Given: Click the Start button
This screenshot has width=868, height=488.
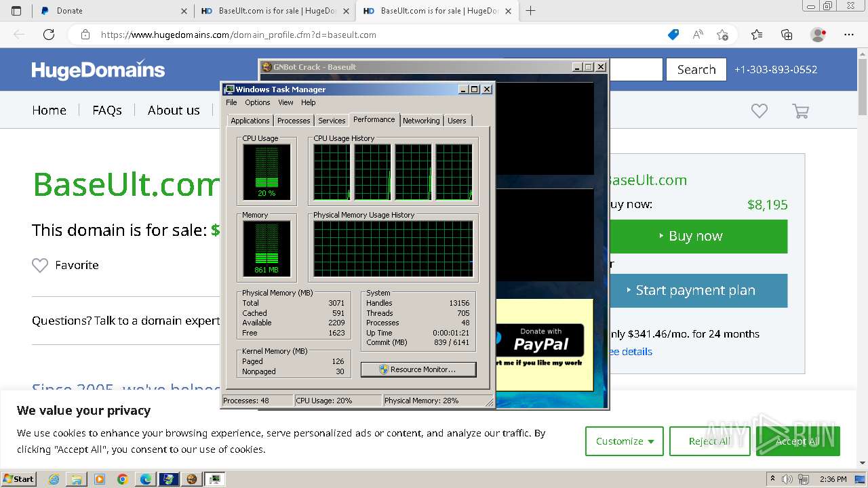Looking at the screenshot, I should tap(19, 479).
